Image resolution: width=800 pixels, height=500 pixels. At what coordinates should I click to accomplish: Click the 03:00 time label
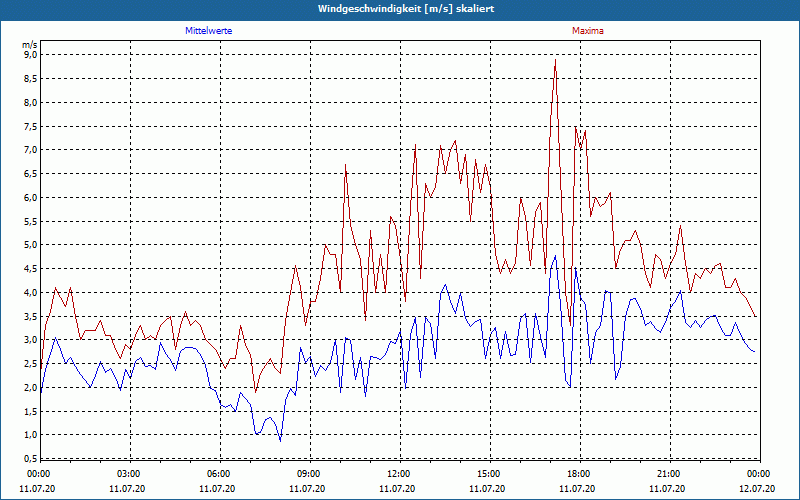[x=129, y=474]
